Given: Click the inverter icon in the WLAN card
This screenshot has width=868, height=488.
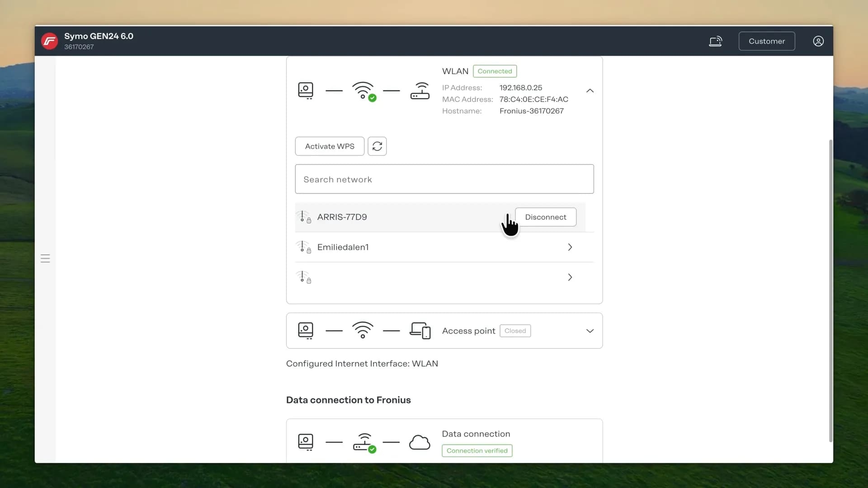Looking at the screenshot, I should tap(306, 91).
